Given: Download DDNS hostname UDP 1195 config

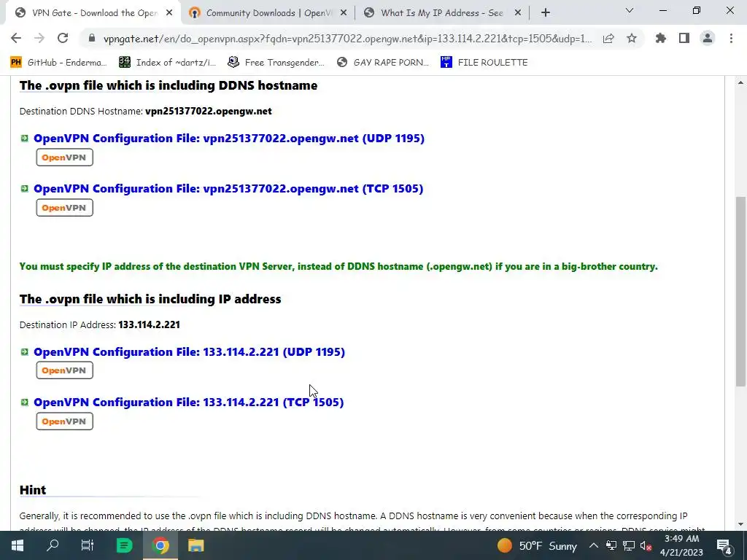Looking at the screenshot, I should coord(228,138).
